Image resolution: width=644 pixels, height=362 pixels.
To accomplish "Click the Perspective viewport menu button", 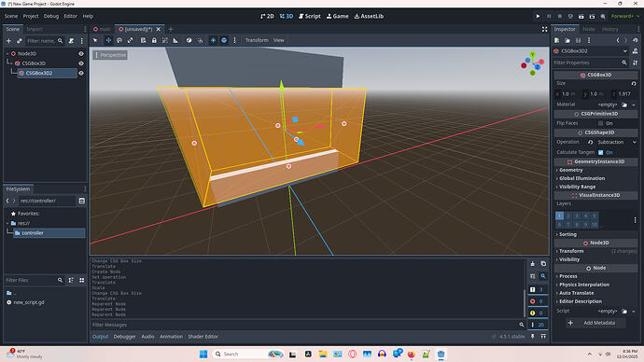I will [110, 55].
